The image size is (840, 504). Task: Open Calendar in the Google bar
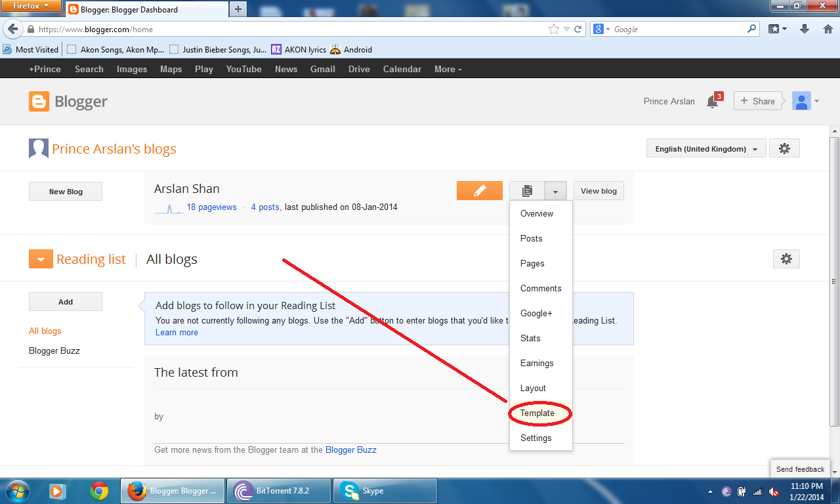[402, 69]
